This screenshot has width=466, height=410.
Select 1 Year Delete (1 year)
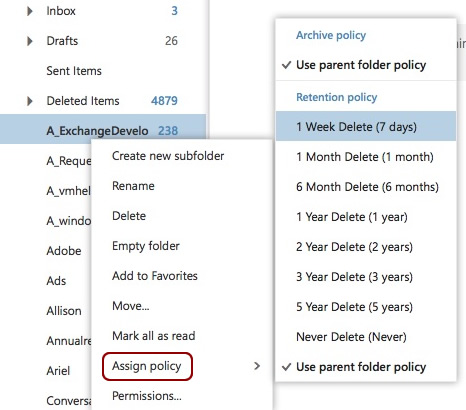352,217
